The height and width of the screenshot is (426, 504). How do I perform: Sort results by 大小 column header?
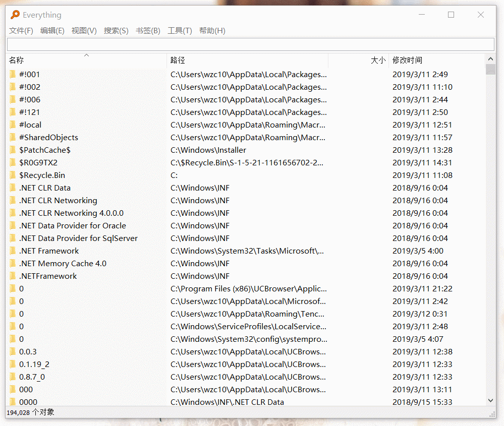pos(378,60)
